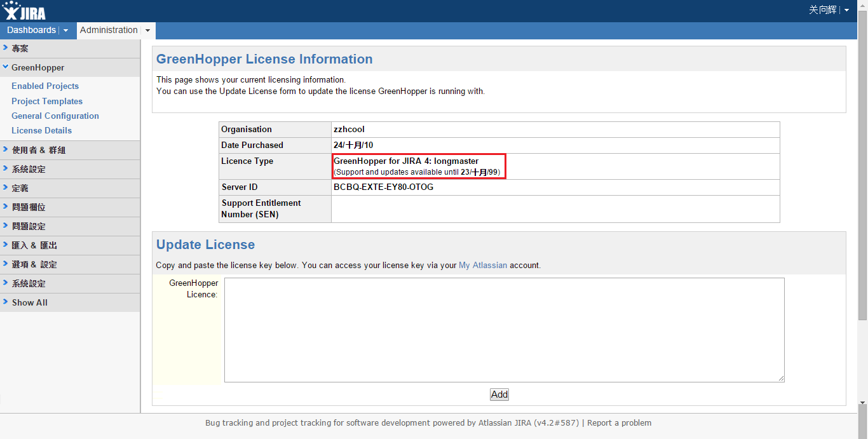Click the GreenHopper License Information heading
This screenshot has height=439, width=868.
(264, 59)
